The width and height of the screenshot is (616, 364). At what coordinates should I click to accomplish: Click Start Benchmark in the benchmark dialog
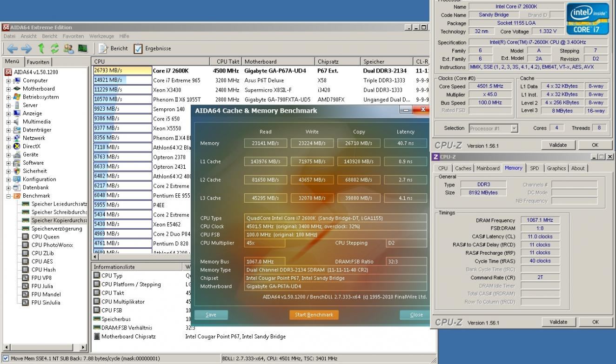pyautogui.click(x=314, y=315)
